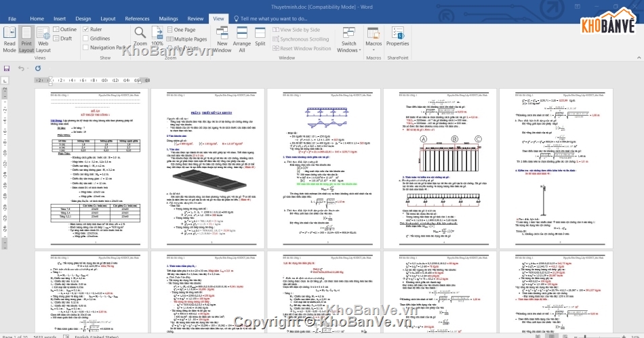The width and height of the screenshot is (644, 338).
Task: Open the Insert tab
Action: pos(60,18)
